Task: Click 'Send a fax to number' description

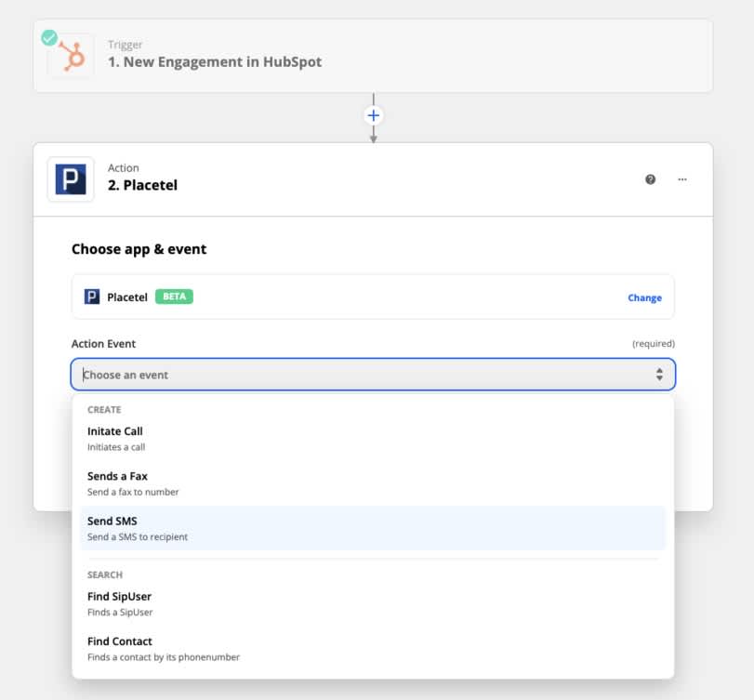Action: pos(133,492)
